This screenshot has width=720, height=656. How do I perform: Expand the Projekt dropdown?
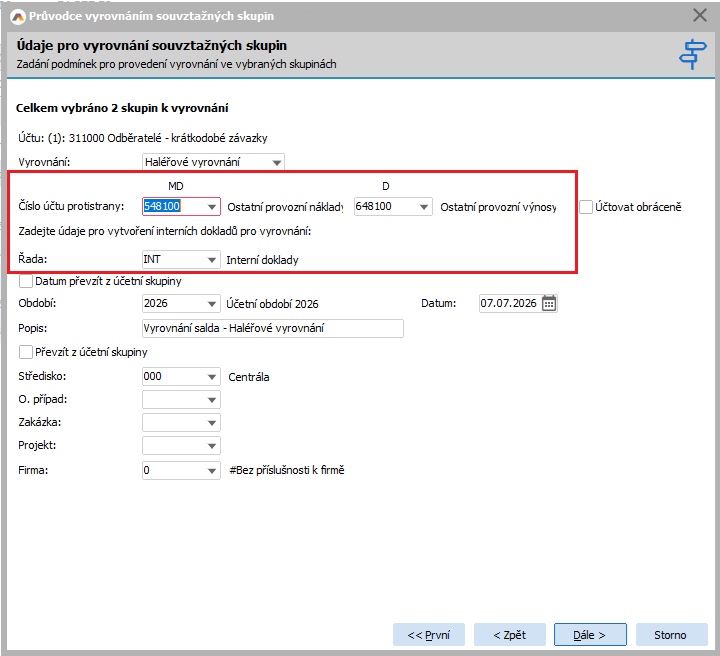coord(212,446)
